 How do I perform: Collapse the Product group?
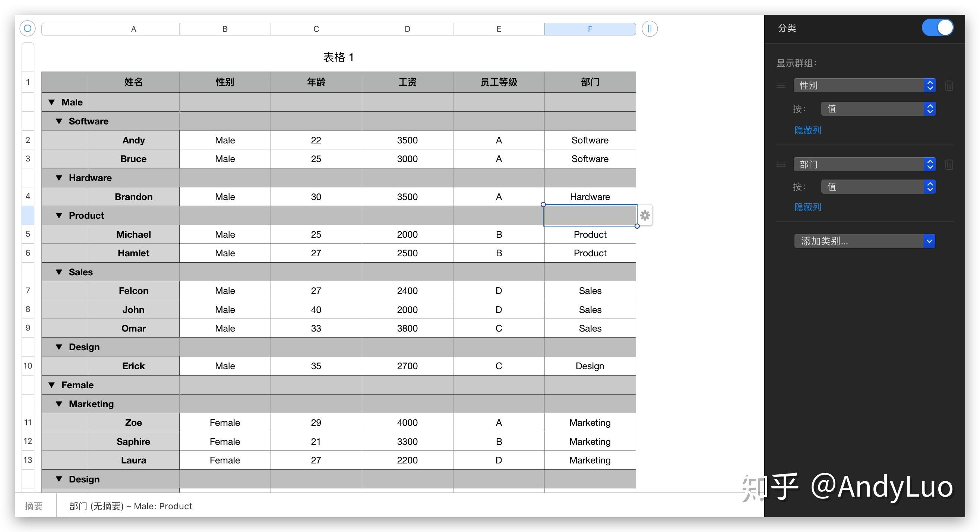click(x=59, y=216)
